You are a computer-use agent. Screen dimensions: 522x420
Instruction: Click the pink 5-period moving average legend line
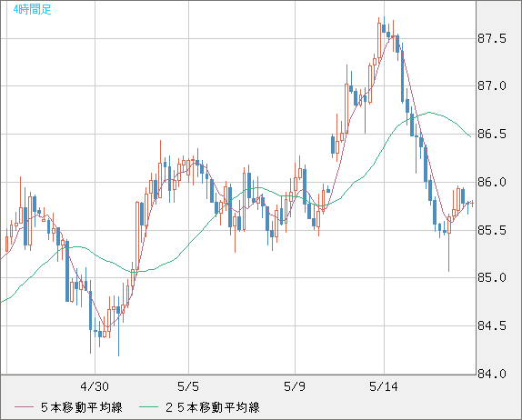point(24,407)
